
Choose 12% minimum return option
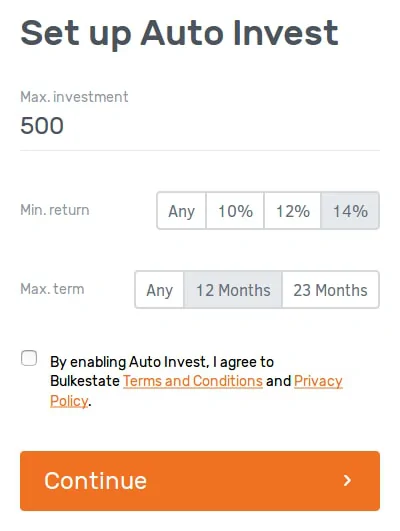[293, 211]
